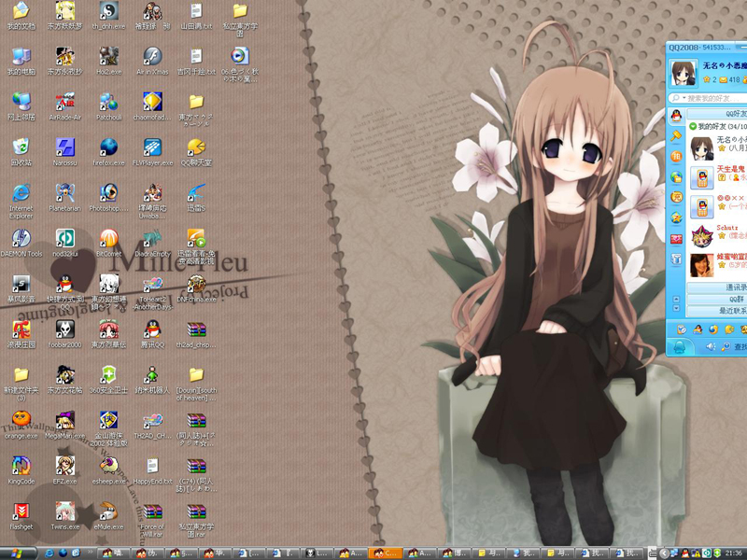Open the eMule.exe desktop shortcut
747x560 pixels.
pyautogui.click(x=108, y=516)
